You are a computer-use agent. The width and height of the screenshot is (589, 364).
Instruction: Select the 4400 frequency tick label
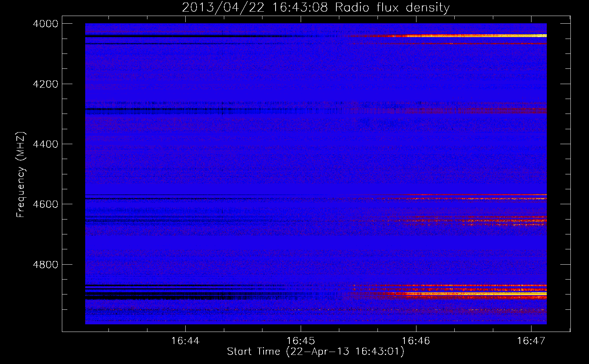pos(46,144)
